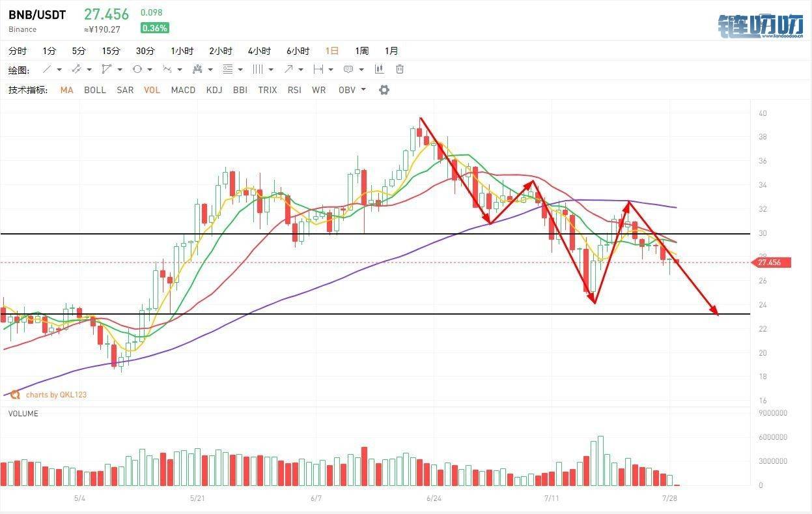Expand the OBV indicator dropdown arrow
The height and width of the screenshot is (514, 812).
coord(363,89)
